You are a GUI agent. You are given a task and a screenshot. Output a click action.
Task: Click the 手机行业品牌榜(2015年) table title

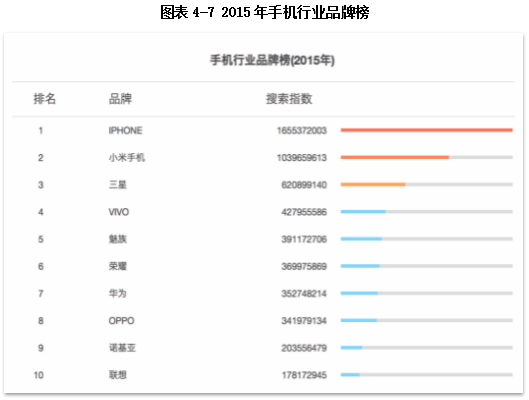point(272,60)
